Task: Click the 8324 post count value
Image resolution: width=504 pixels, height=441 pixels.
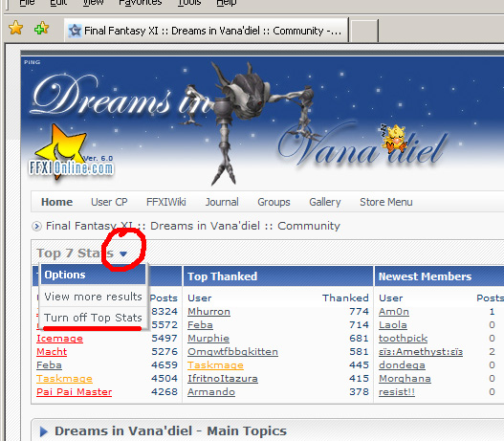Action: [x=164, y=312]
